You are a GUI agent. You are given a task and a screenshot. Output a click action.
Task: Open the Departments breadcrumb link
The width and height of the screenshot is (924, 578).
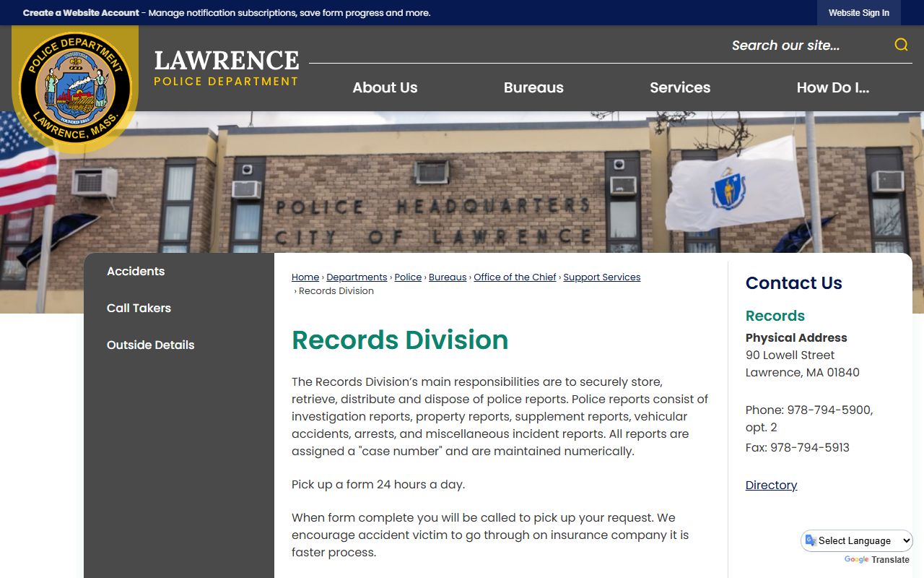tap(357, 277)
